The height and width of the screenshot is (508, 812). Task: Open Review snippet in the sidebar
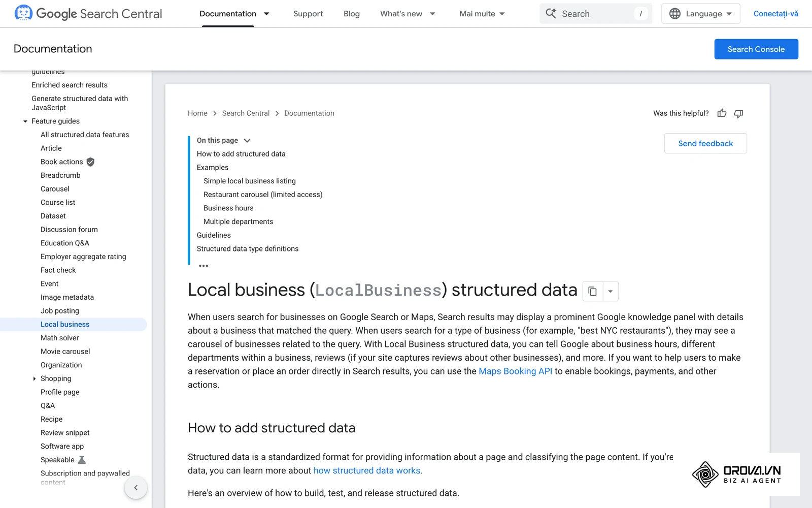pyautogui.click(x=65, y=433)
